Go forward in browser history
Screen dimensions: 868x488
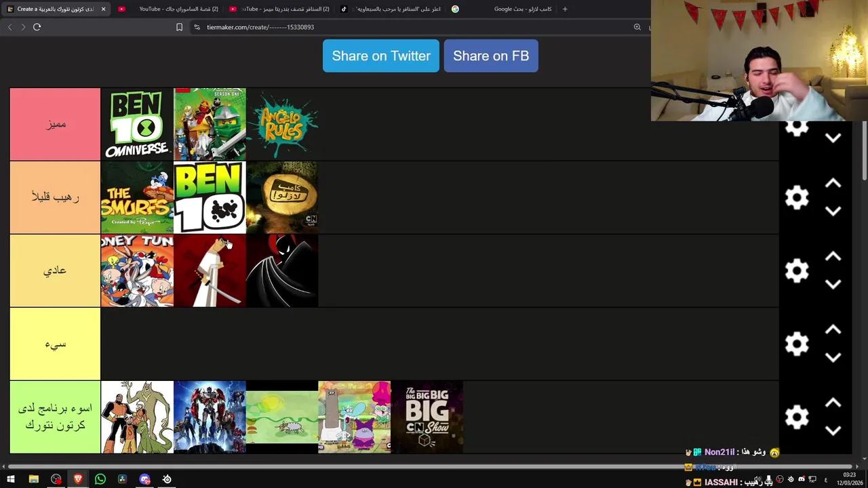point(23,27)
